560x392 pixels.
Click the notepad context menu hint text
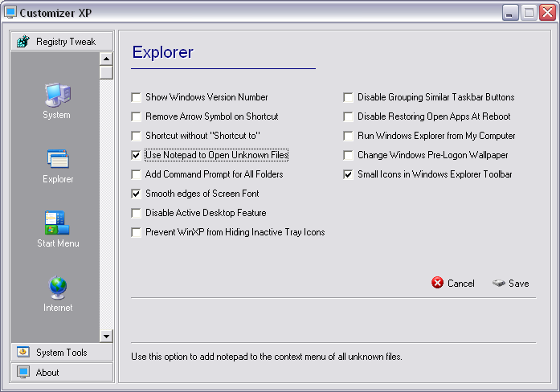267,357
